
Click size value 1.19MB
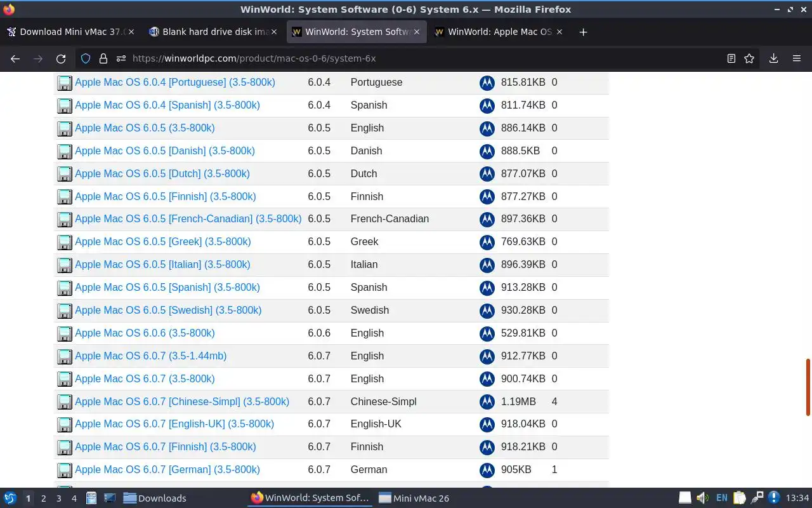click(x=518, y=402)
